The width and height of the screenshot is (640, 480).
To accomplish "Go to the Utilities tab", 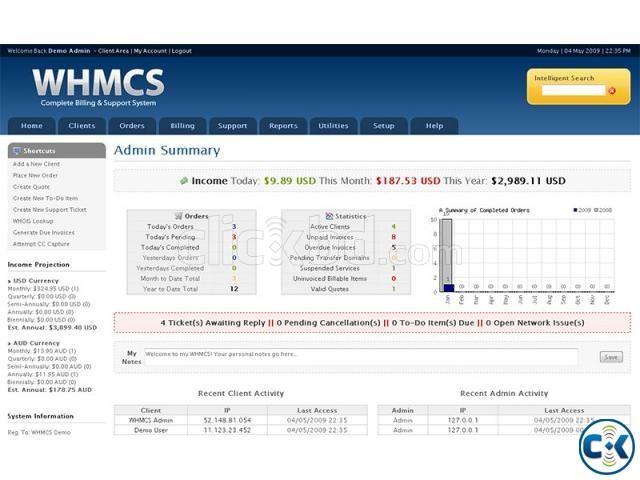I will pos(333,126).
